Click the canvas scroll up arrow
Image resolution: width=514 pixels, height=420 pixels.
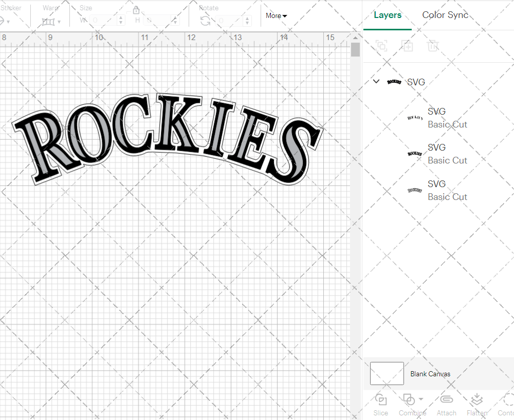point(355,38)
